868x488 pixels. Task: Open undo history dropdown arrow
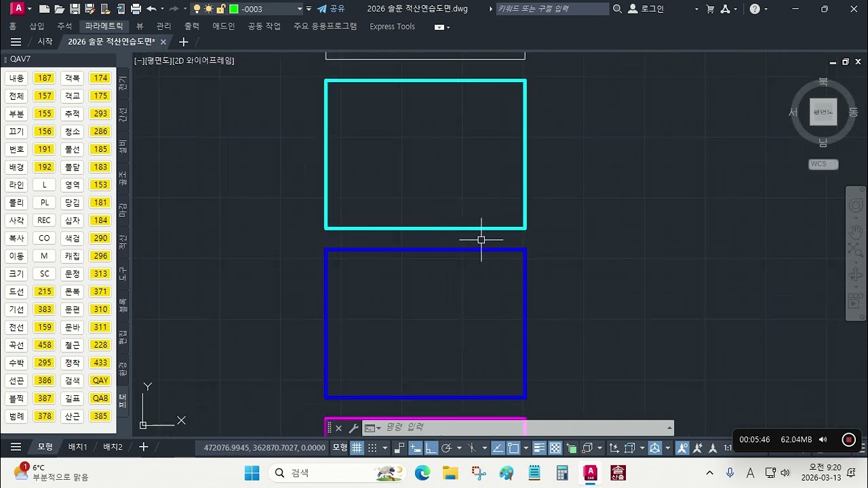click(x=162, y=9)
